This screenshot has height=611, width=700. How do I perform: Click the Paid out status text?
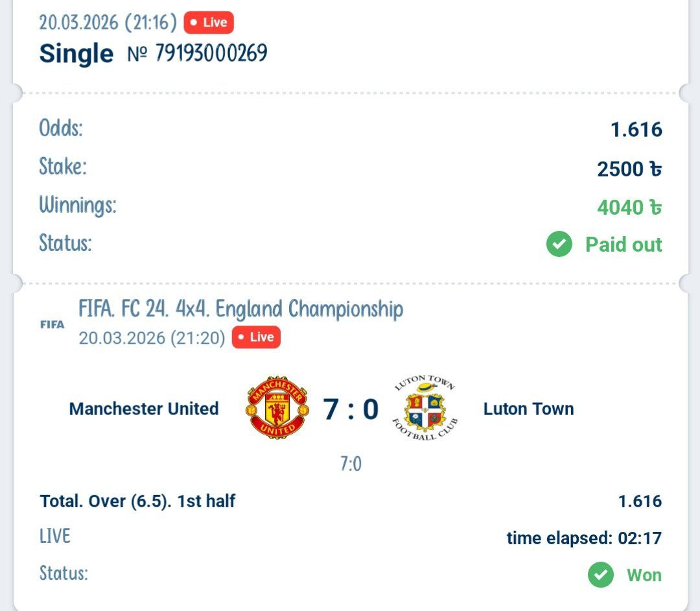click(x=624, y=245)
